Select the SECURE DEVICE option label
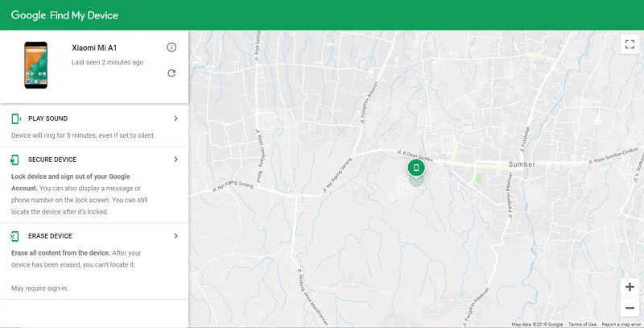The height and width of the screenshot is (328, 644). [52, 160]
